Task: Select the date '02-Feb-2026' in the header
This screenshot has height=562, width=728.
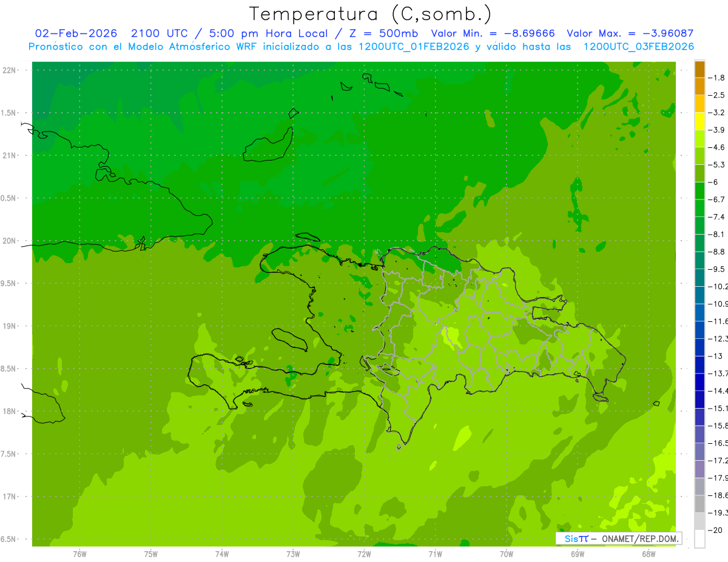Action: (76, 33)
